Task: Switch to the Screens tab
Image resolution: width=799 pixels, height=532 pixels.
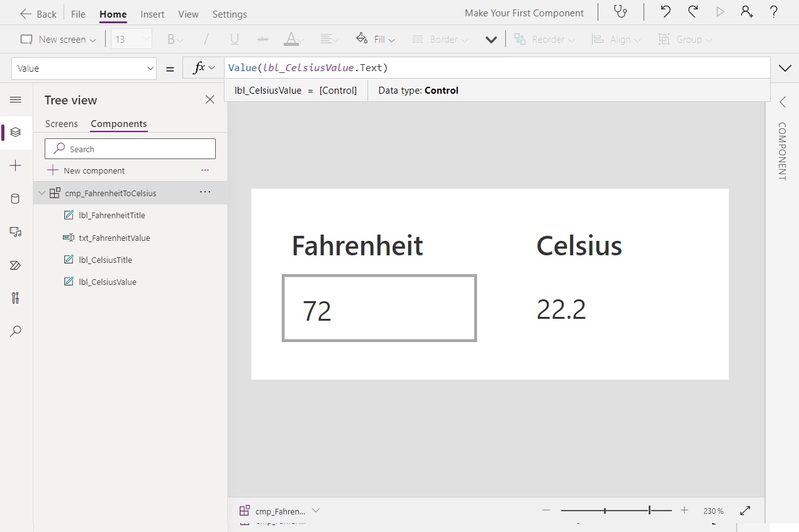Action: coord(61,124)
